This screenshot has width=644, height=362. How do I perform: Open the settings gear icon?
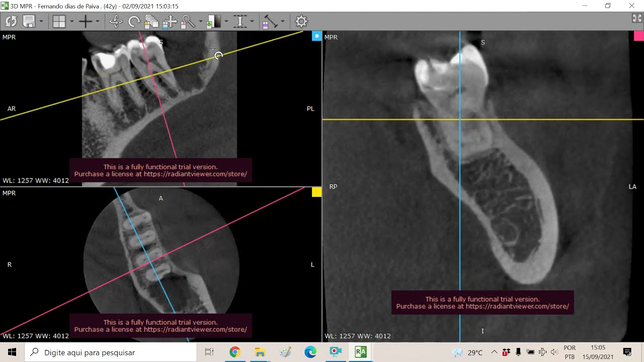pyautogui.click(x=301, y=22)
